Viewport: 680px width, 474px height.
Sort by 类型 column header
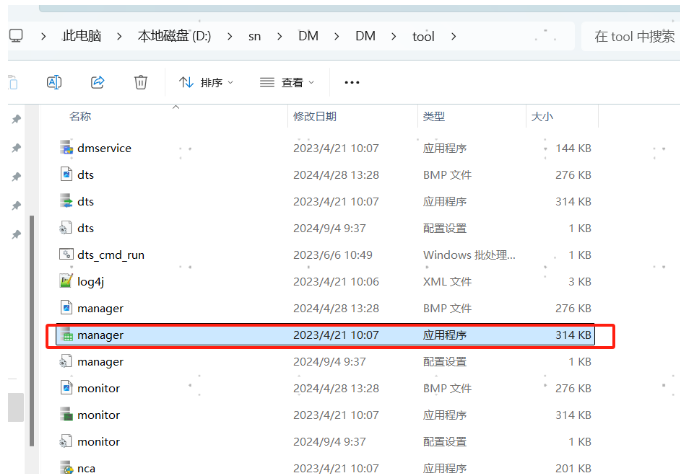pos(434,116)
